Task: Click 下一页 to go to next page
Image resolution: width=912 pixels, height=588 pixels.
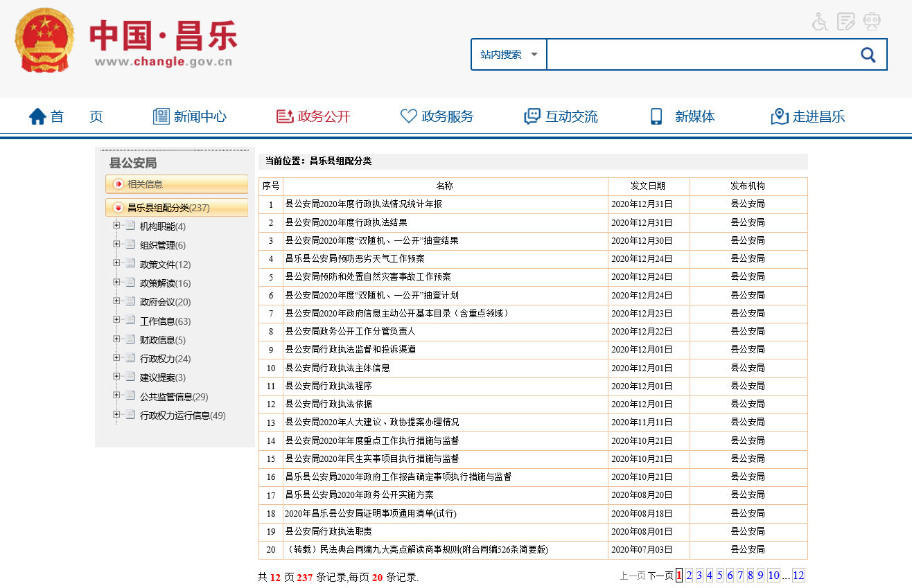Action: coord(660,576)
